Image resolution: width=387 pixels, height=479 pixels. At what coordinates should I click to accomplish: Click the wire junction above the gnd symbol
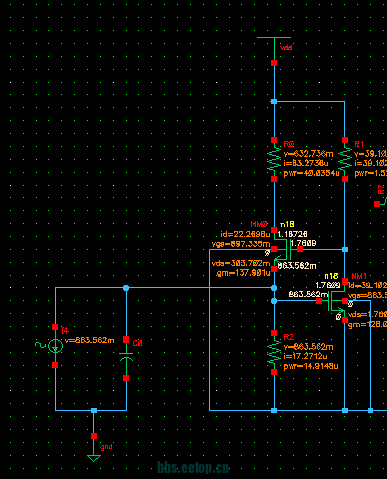pos(94,410)
